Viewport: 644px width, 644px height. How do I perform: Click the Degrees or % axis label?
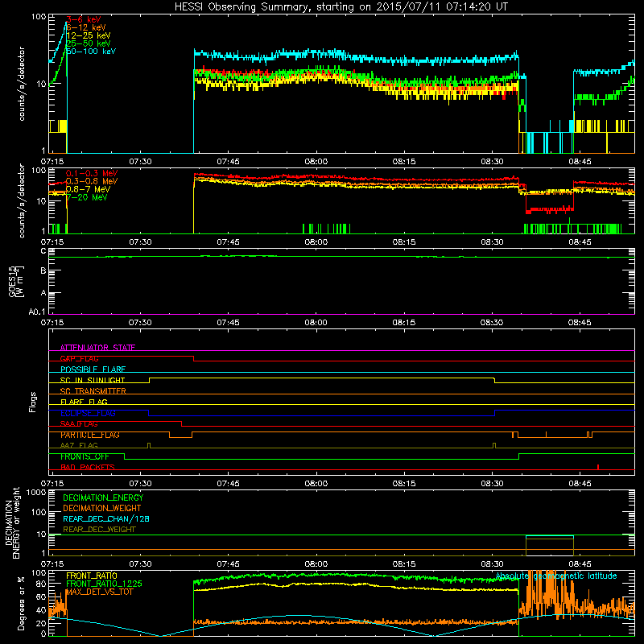21,603
